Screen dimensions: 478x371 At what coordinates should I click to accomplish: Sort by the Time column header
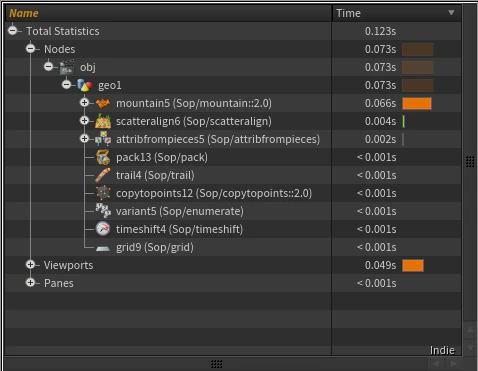coord(397,13)
